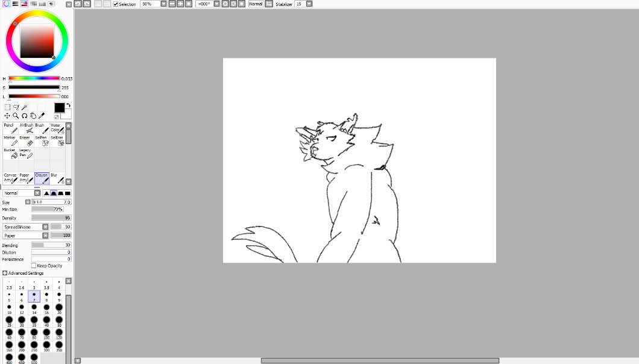Viewport: 639px width, 364px height.
Task: Select the Eyedropper color picker tool
Action: [42, 115]
